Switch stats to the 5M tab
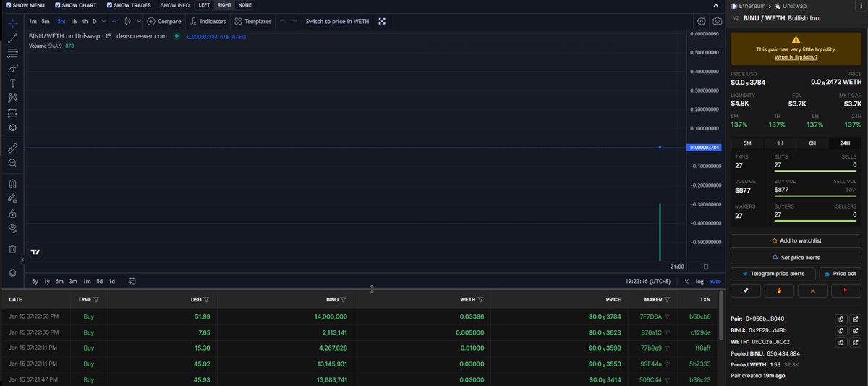This screenshot has width=868, height=386. [x=747, y=143]
